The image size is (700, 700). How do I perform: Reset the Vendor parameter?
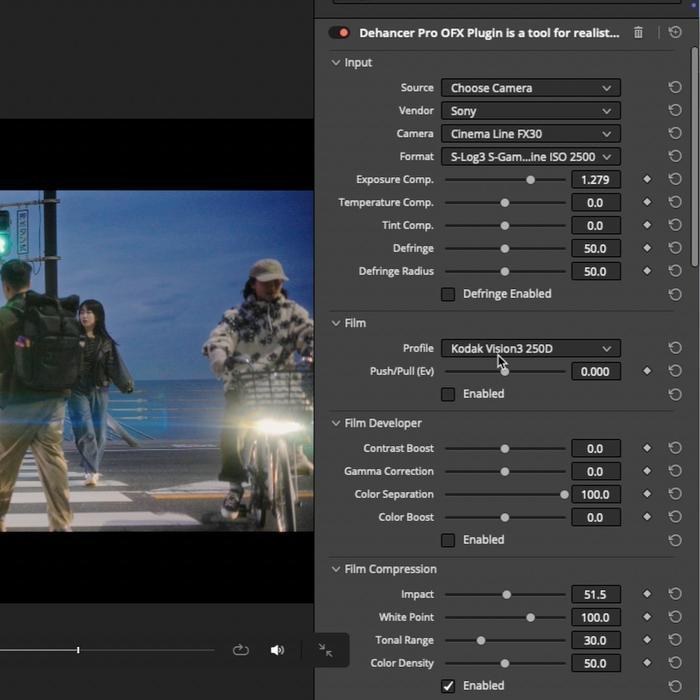pyautogui.click(x=675, y=110)
